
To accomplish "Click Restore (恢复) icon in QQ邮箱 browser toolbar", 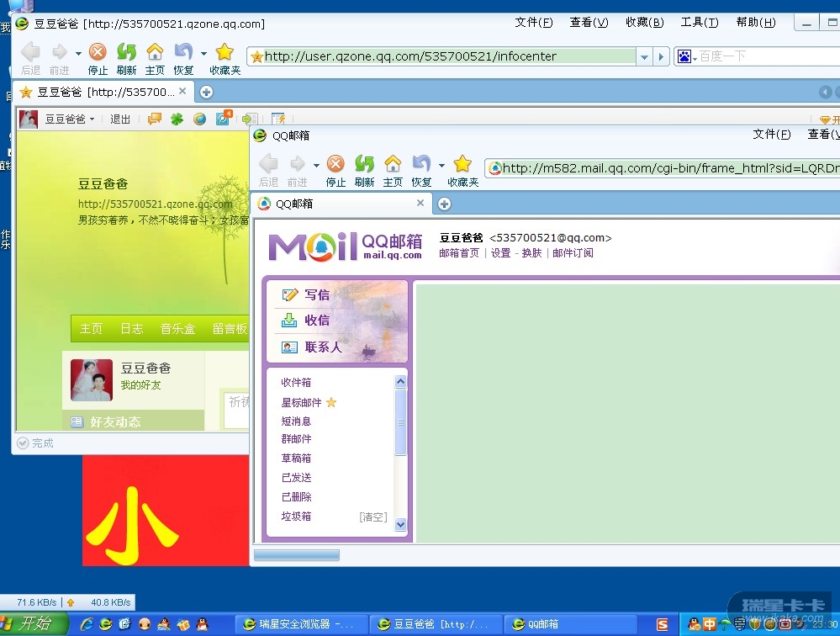I will point(421,163).
